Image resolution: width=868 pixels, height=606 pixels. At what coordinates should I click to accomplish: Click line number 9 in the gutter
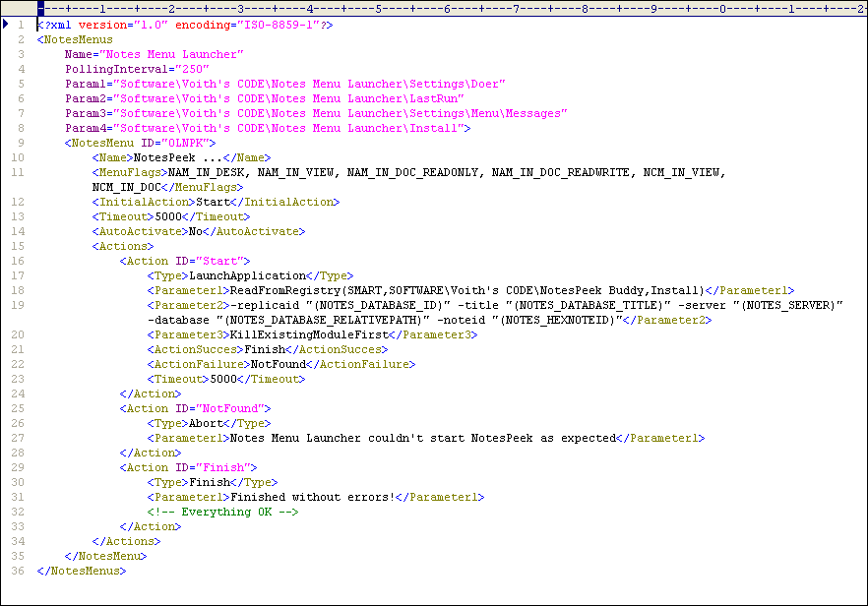pyautogui.click(x=21, y=143)
